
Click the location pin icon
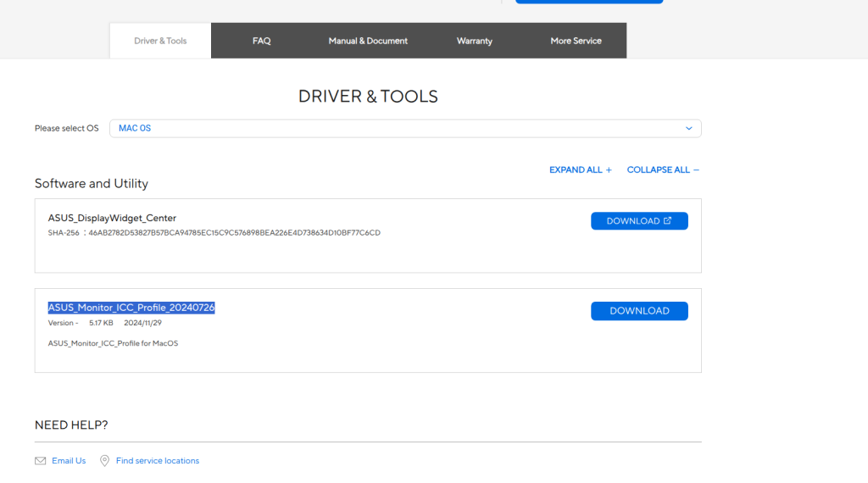pyautogui.click(x=105, y=461)
